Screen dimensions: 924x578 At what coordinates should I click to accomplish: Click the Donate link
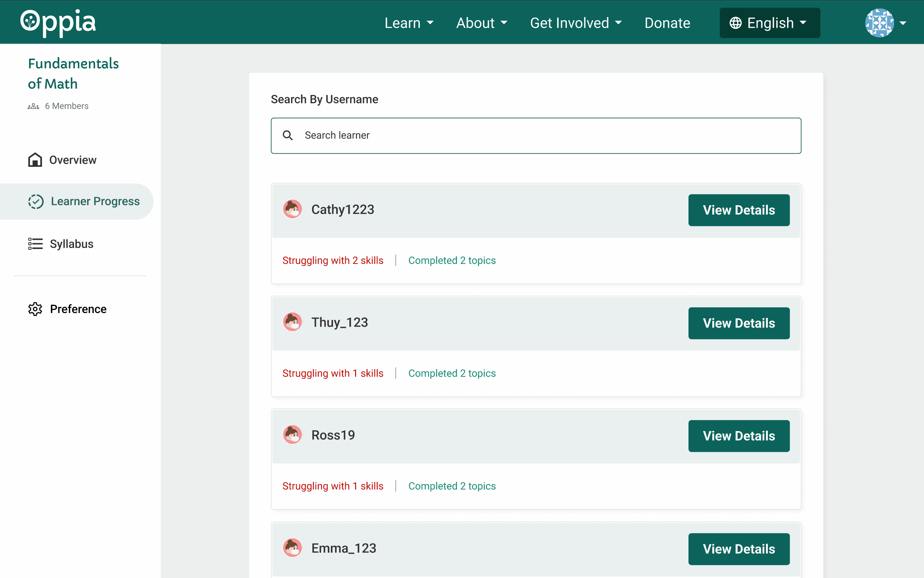pos(667,23)
